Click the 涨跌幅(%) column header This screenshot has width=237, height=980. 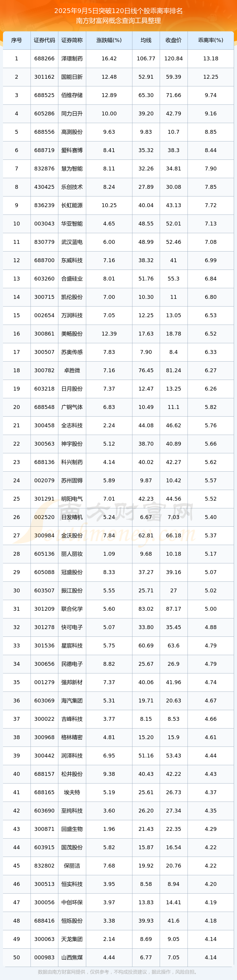pyautogui.click(x=109, y=40)
